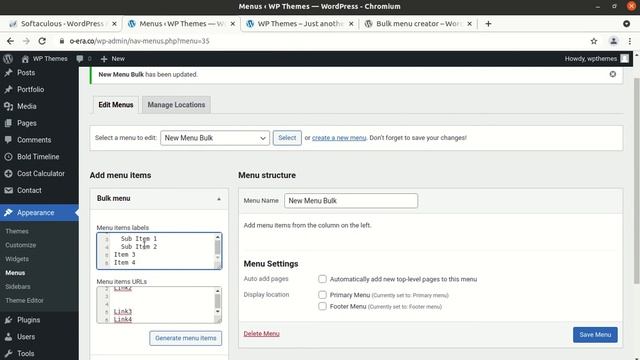Click Menus submenu under Appearance
Screen dimensions: 640x360
pos(15,273)
